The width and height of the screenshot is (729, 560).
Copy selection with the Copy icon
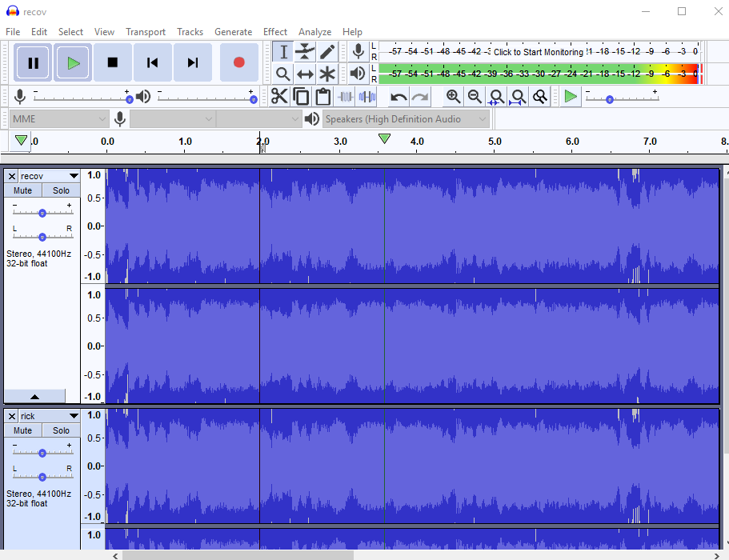[x=301, y=97]
